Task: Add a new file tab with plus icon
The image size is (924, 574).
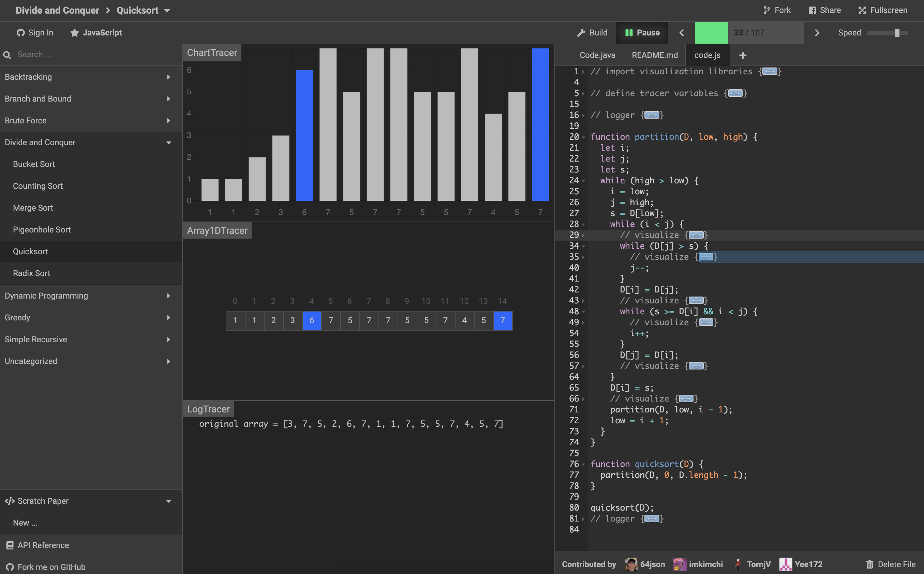Action: (743, 55)
